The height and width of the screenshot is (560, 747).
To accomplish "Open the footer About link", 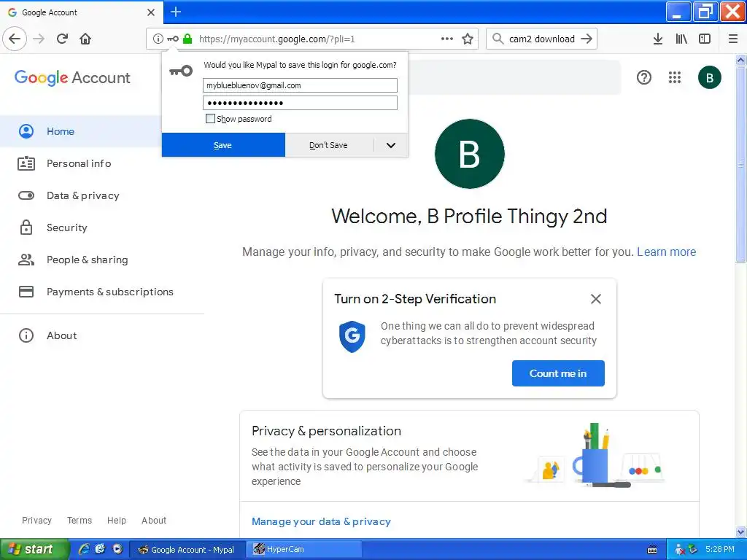I will pyautogui.click(x=154, y=520).
